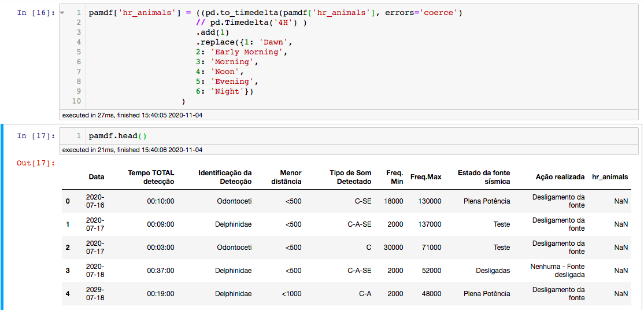Collapse the code fold arrow in cell 16
This screenshot has width=644, height=310.
(x=62, y=13)
